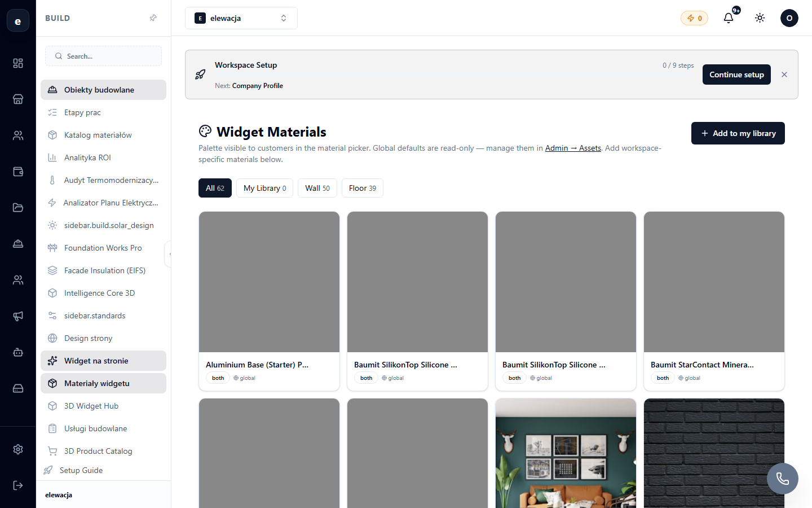This screenshot has width=812, height=508.
Task: Click the lightning credits badge showing 0
Action: (x=694, y=18)
